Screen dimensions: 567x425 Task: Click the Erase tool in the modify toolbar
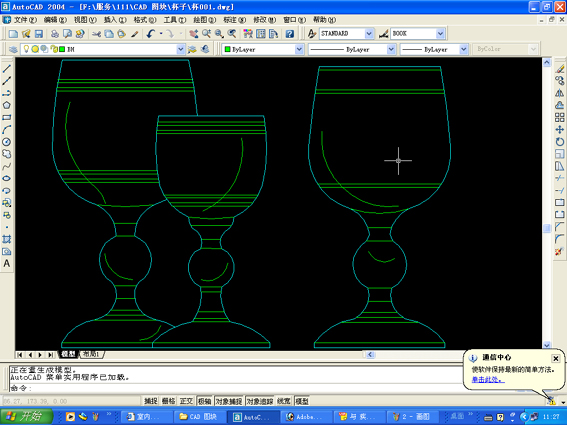(560, 68)
